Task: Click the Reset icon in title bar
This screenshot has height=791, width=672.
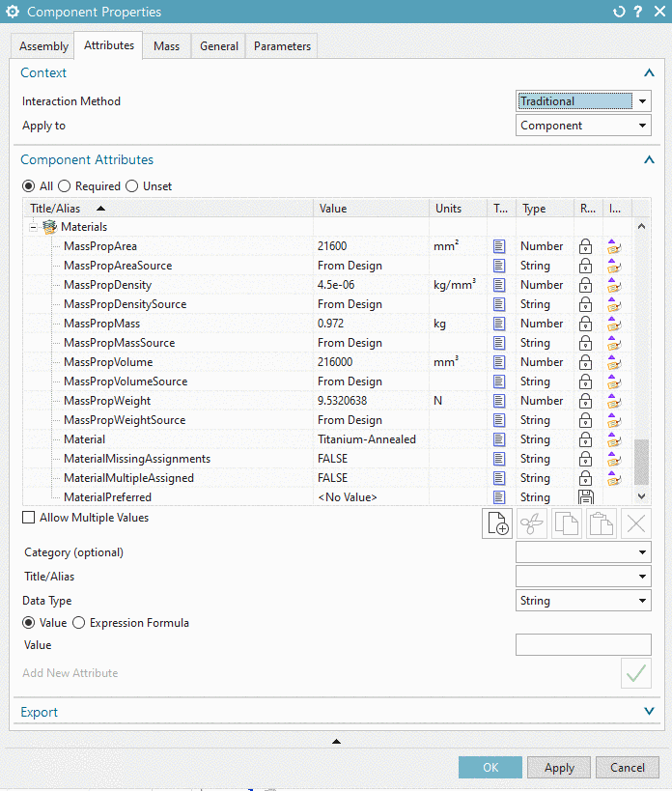Action: click(619, 12)
